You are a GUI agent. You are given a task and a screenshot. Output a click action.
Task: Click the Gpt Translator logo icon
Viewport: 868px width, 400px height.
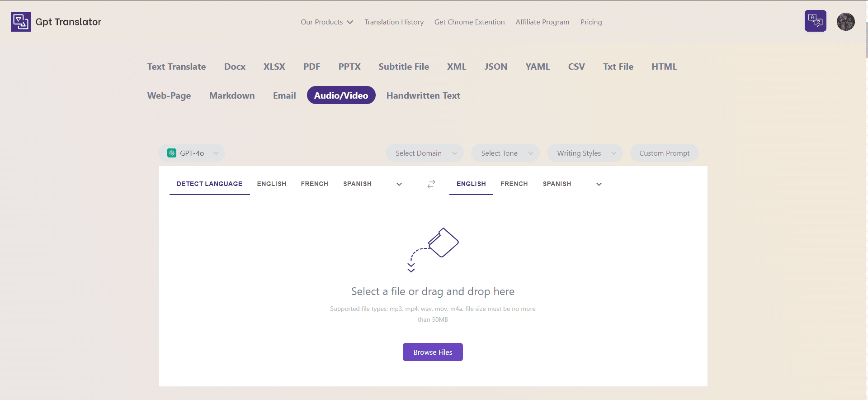coord(21,22)
